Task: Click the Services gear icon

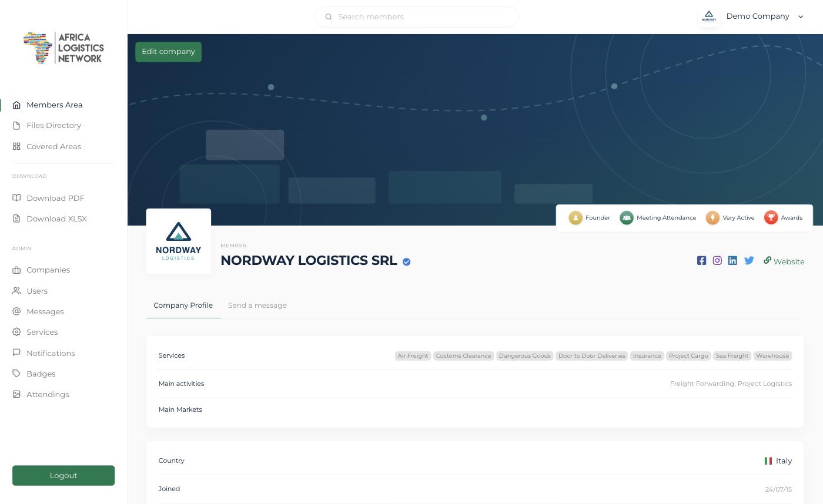Action: point(16,332)
